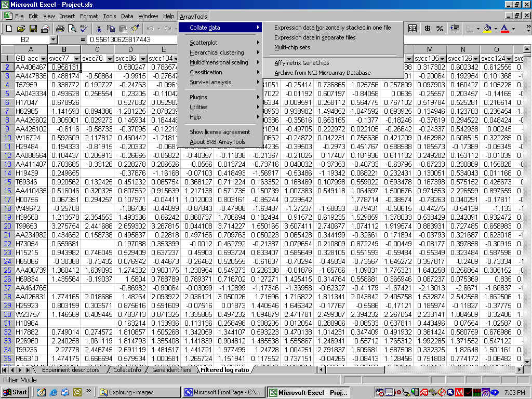Open Print Preview magnifier icon
Viewport: 532px width, 399px height.
tap(72, 29)
